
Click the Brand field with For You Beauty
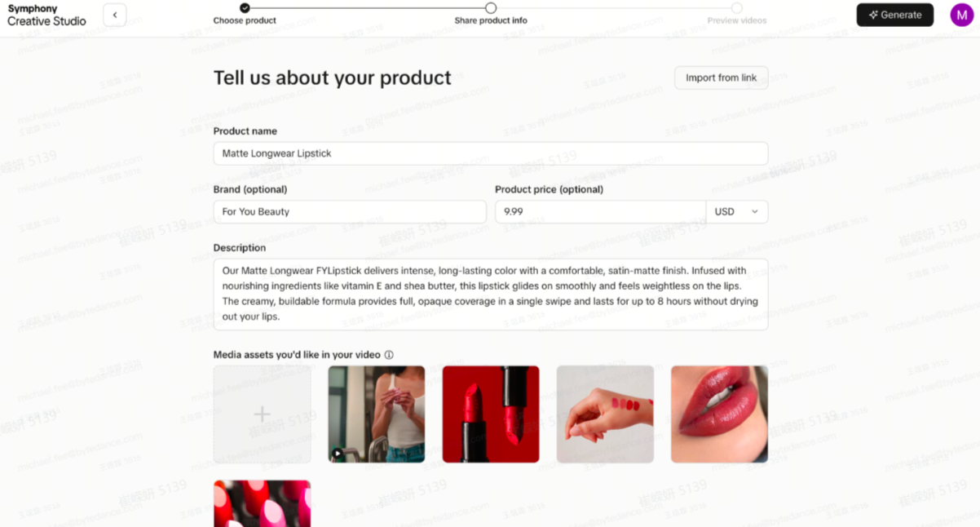tap(350, 211)
